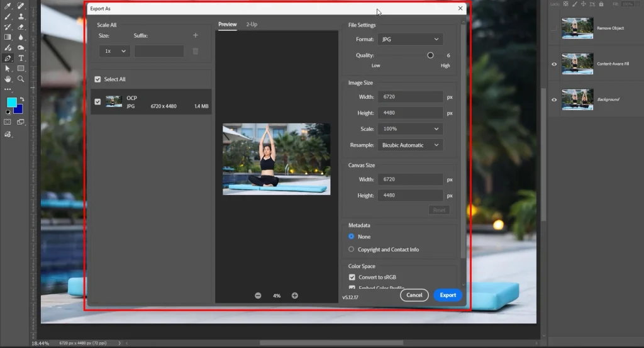Click the Image Size Height field

410,113
